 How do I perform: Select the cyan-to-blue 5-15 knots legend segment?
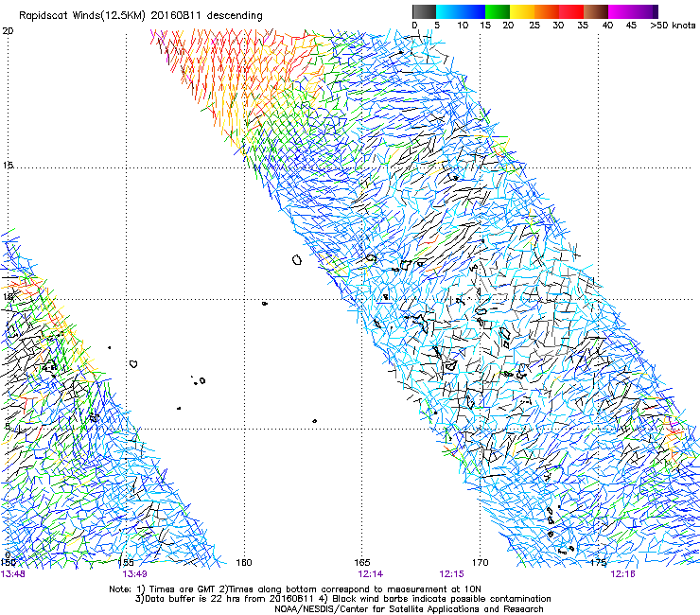461,11
